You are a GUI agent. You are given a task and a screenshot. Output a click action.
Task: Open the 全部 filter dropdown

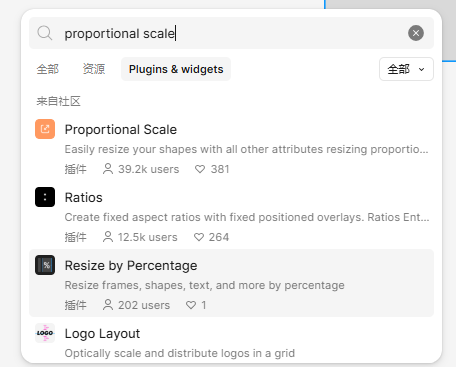tap(406, 69)
